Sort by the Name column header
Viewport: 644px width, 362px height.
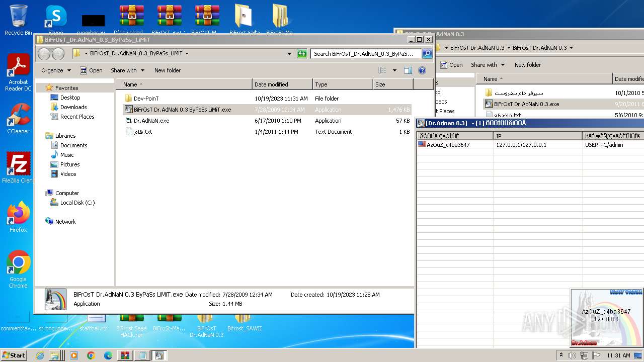point(184,84)
